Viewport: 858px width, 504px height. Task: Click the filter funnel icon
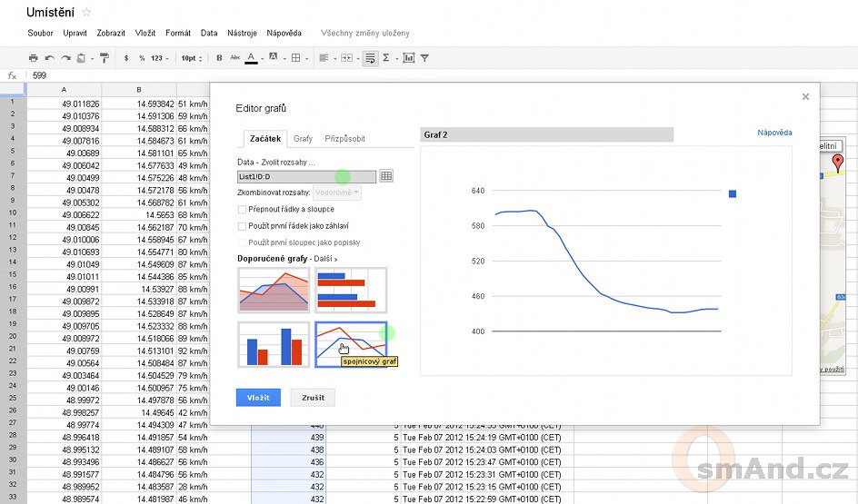[424, 58]
